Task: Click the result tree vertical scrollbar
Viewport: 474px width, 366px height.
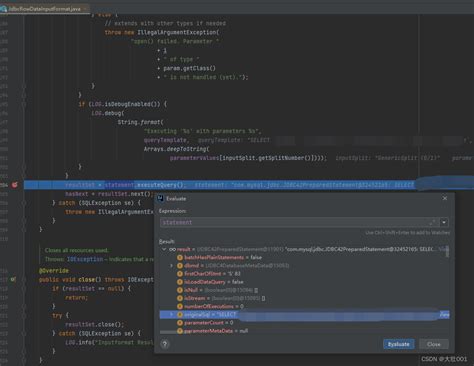Action: click(x=447, y=252)
